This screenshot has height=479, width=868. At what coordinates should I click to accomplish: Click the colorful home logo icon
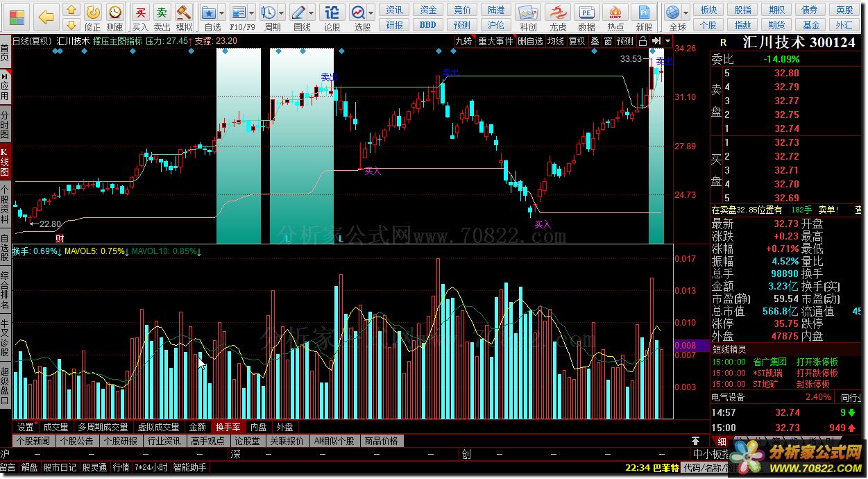click(15, 17)
